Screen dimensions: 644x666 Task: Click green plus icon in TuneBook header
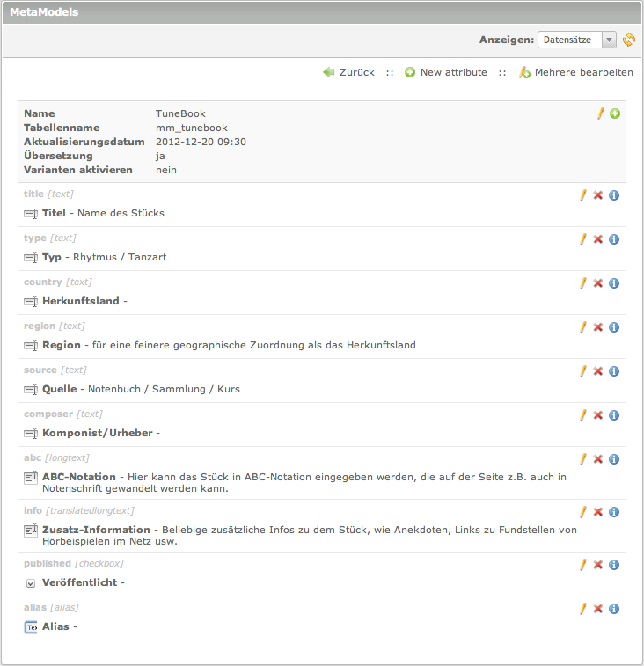pyautogui.click(x=615, y=113)
